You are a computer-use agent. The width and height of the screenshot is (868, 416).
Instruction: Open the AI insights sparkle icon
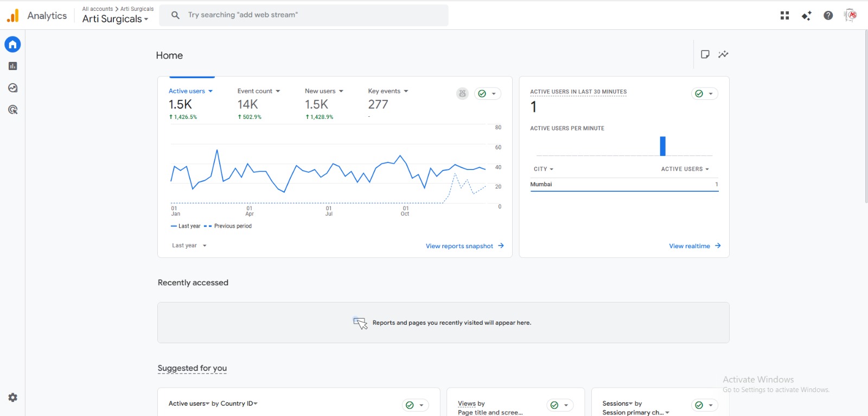click(806, 16)
